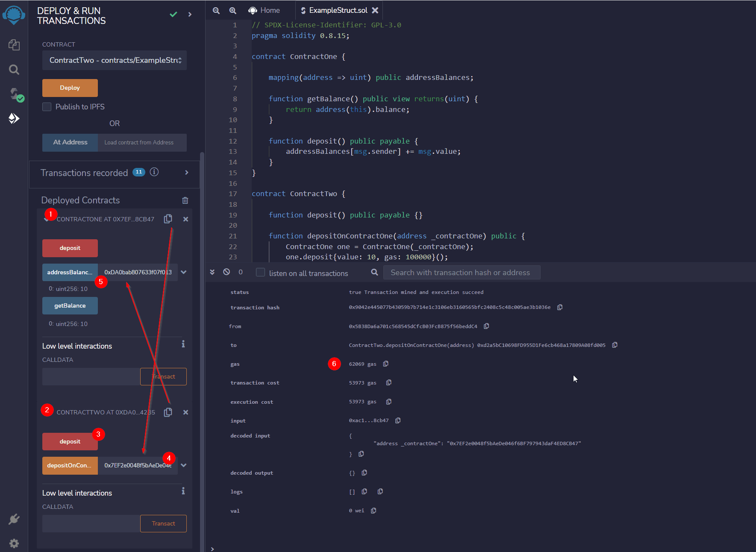Click the depositOnContractOne address input field
756x552 pixels.
pos(138,465)
